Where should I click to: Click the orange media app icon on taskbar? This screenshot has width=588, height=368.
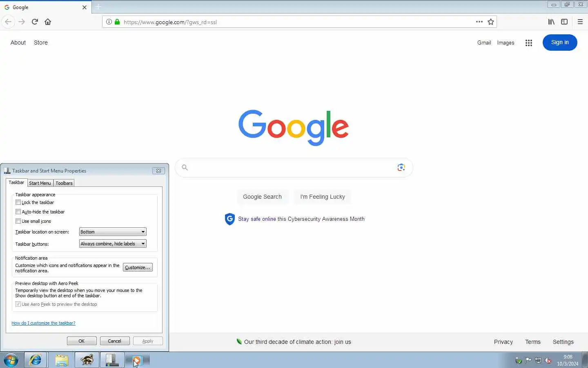pos(138,360)
